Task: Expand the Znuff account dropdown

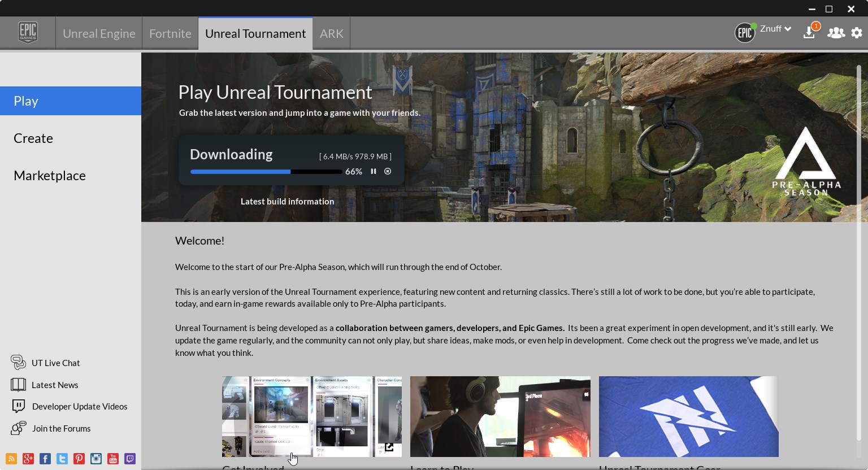Action: pyautogui.click(x=775, y=29)
